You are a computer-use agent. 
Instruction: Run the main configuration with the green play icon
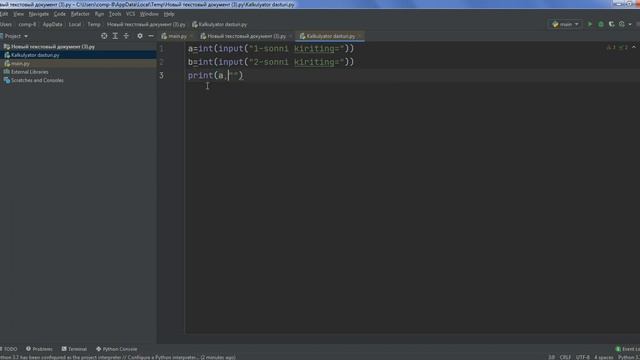coord(590,24)
